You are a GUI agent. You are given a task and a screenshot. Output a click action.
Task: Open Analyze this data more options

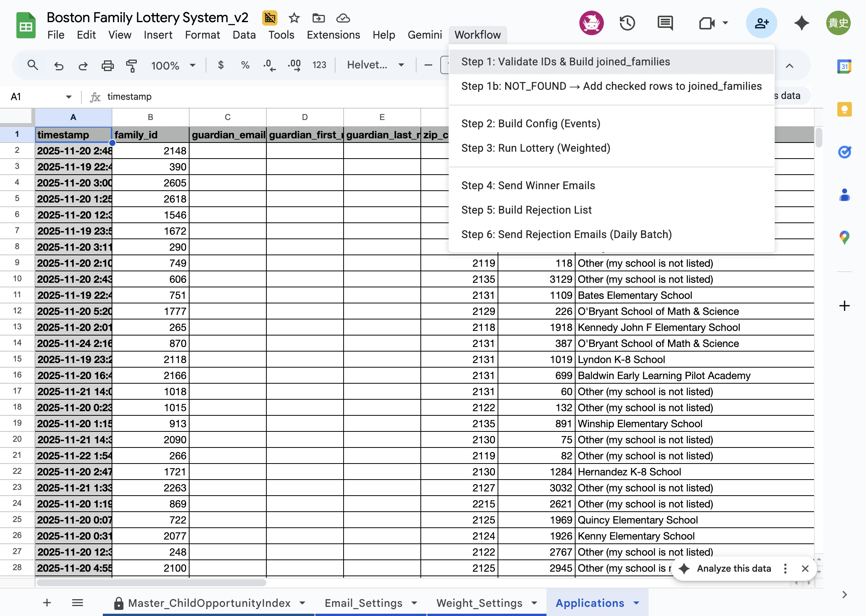pyautogui.click(x=785, y=569)
